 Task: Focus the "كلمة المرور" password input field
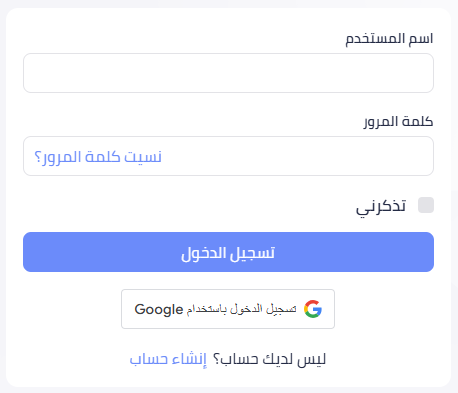point(228,156)
